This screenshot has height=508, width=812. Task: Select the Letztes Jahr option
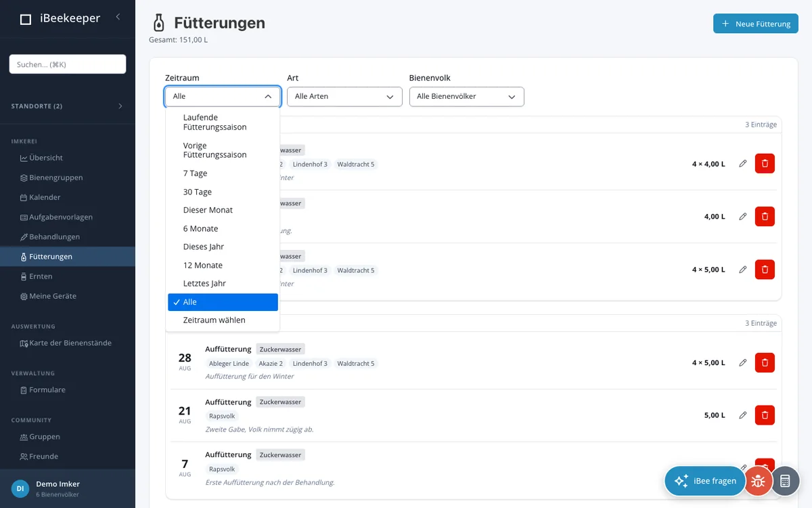(223, 283)
